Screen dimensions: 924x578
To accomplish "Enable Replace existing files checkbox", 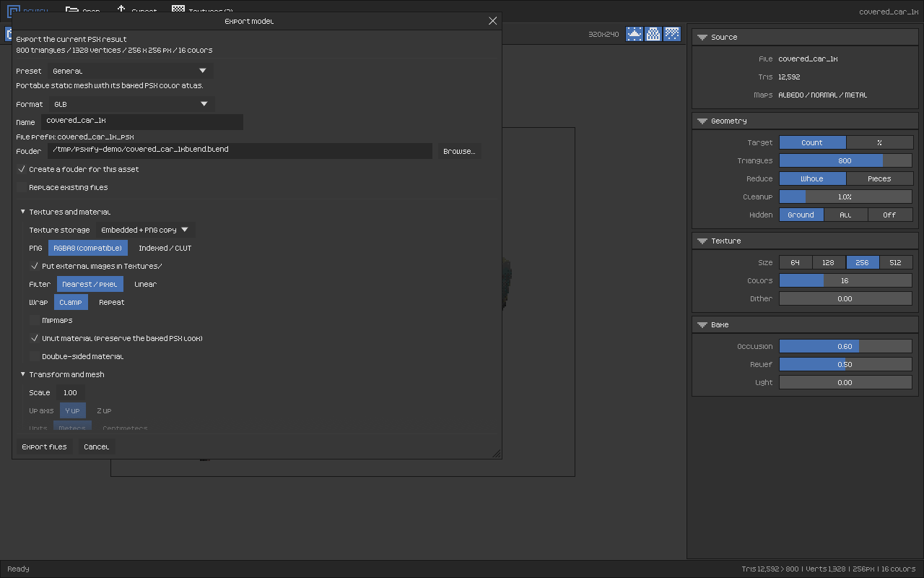I will [22, 187].
